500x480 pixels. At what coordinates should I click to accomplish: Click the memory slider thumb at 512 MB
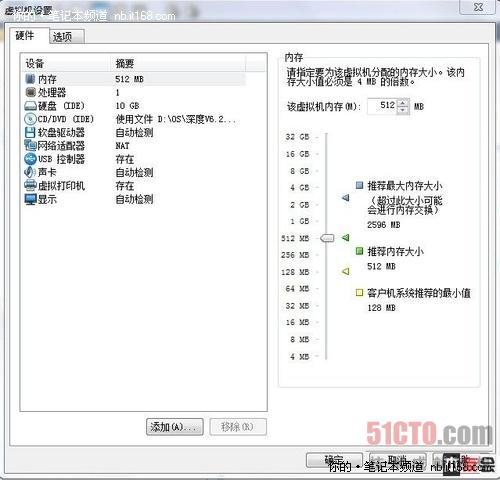coord(327,238)
